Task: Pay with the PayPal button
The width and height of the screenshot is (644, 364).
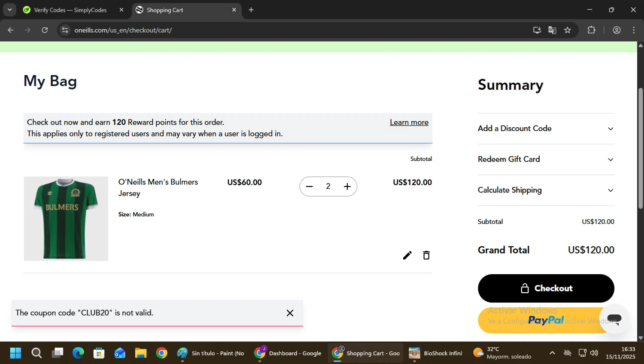Action: pos(539,321)
